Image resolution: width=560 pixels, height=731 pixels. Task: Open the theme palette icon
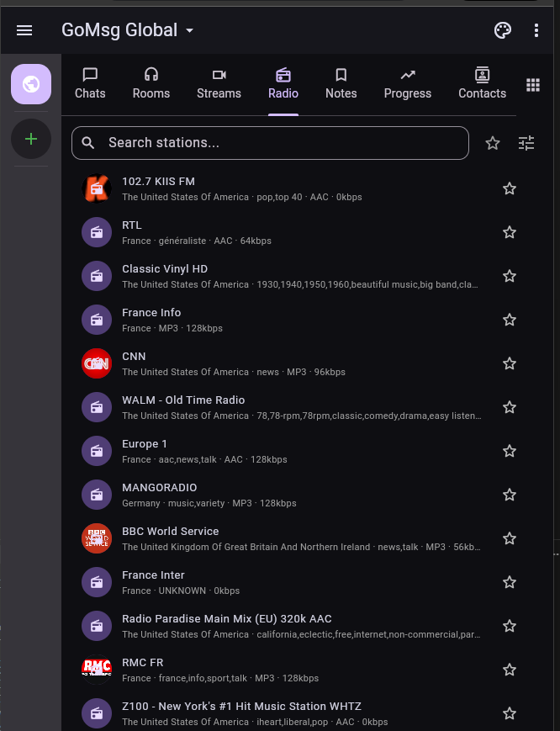tap(502, 30)
